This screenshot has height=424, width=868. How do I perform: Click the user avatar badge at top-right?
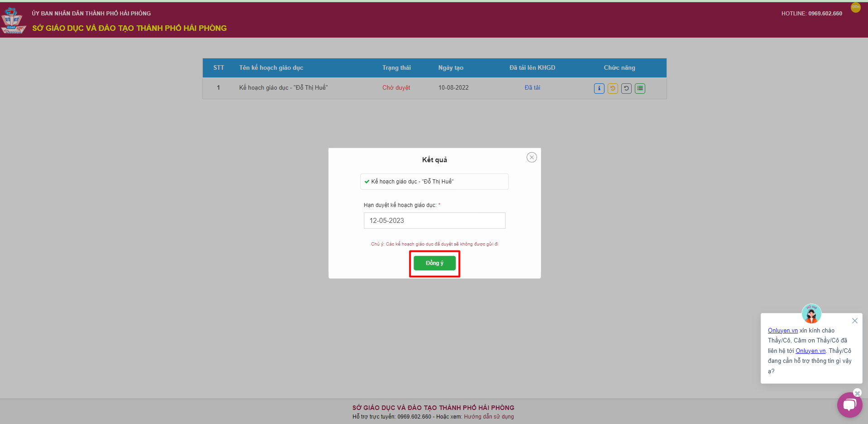pyautogui.click(x=855, y=8)
